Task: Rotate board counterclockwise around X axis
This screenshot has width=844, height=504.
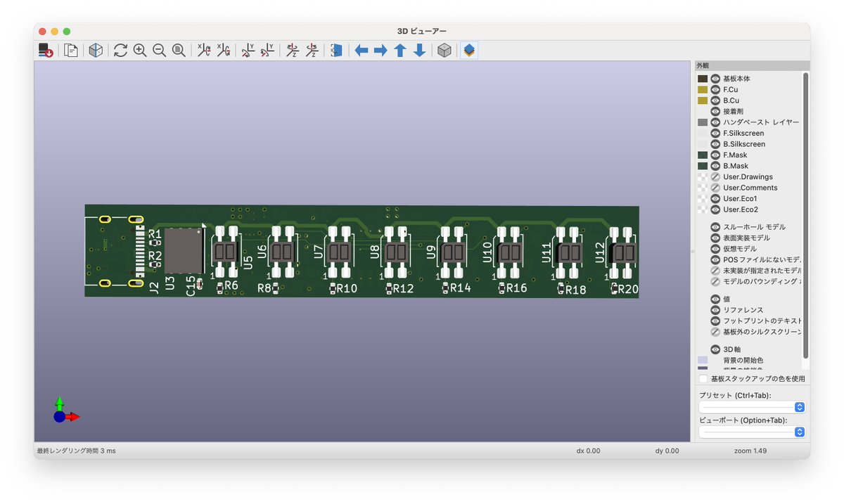Action: coord(223,51)
